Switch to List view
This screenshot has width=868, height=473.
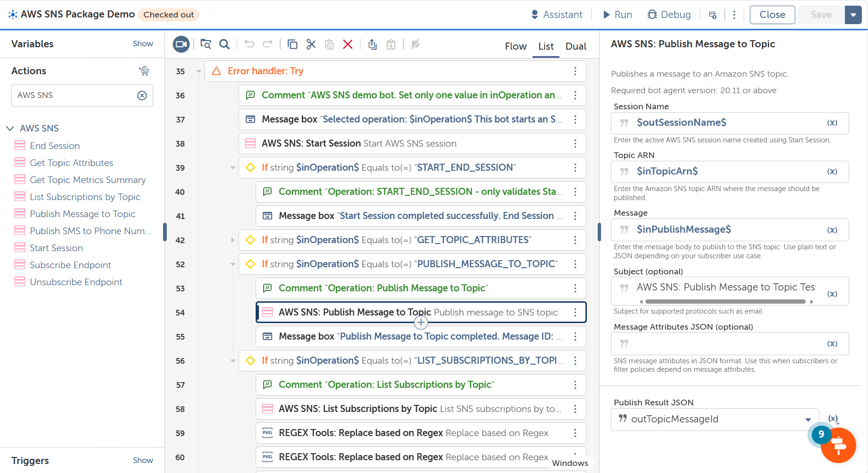tap(546, 46)
